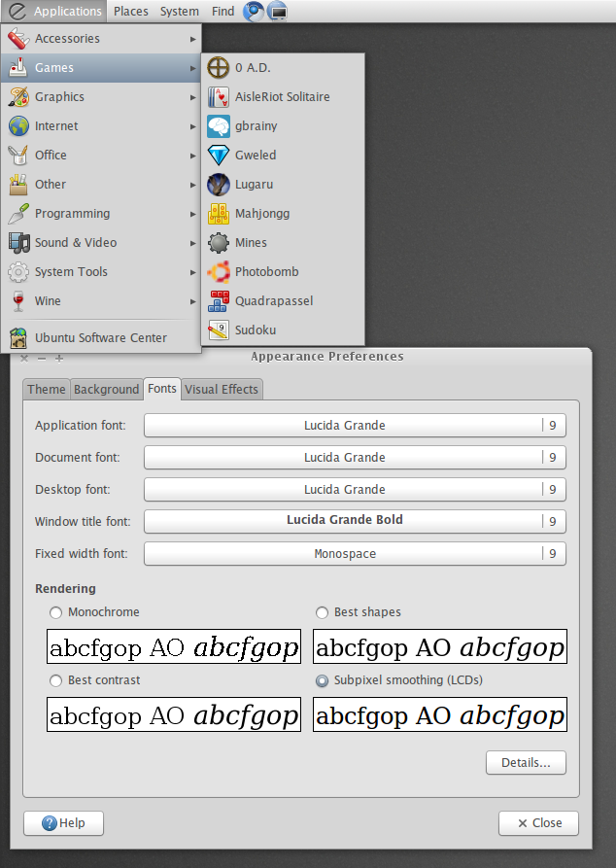
Task: Open the Find menu
Action: click(223, 11)
